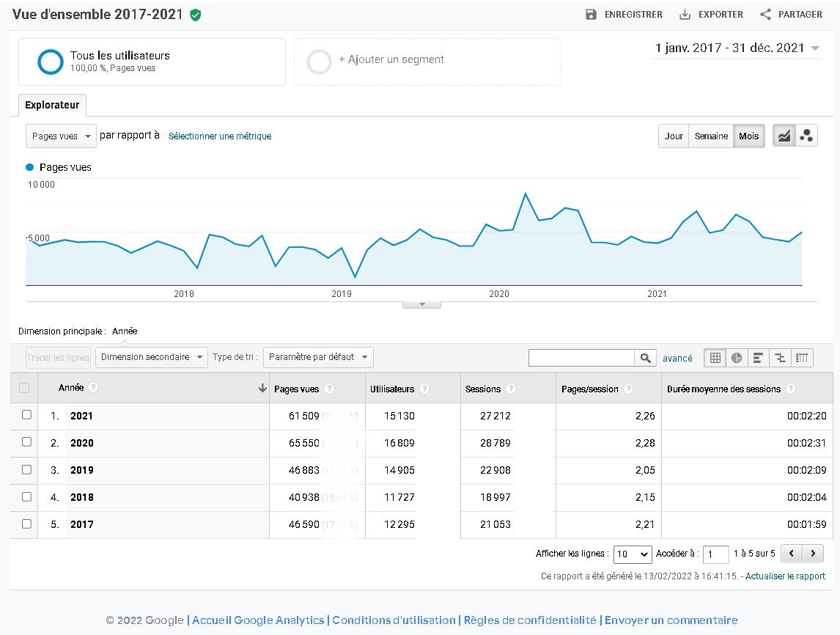
Task: Click the empty add-segment circle
Action: click(x=319, y=62)
